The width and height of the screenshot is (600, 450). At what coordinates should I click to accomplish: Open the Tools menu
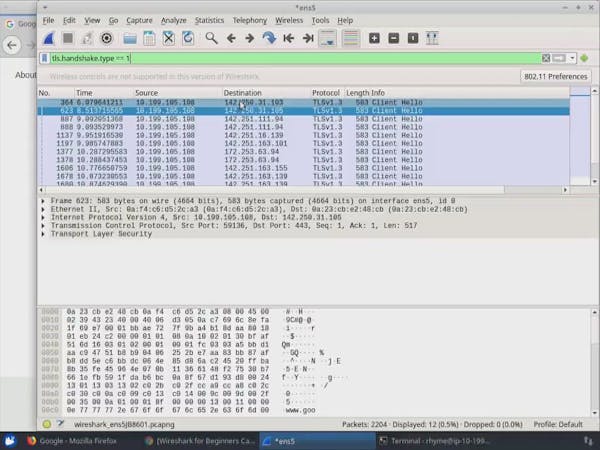click(320, 20)
